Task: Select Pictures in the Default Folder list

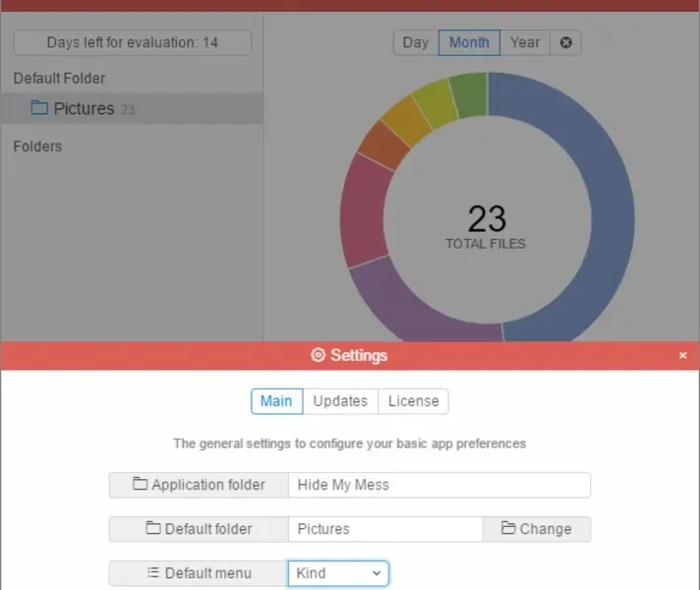Action: [132, 108]
